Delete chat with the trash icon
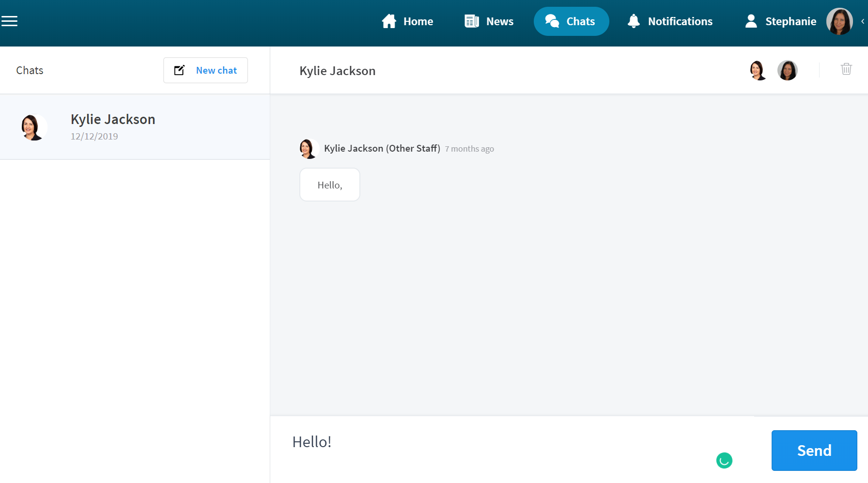The height and width of the screenshot is (483, 868). [x=846, y=69]
